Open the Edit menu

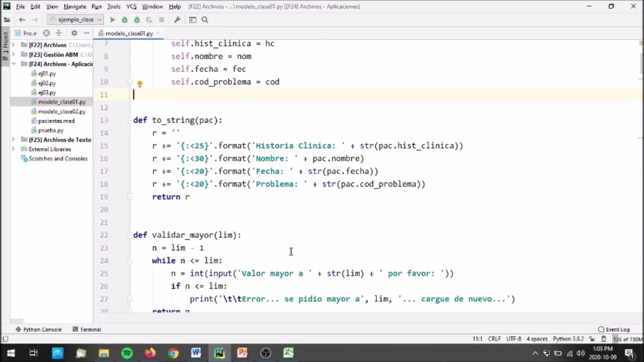click(35, 7)
